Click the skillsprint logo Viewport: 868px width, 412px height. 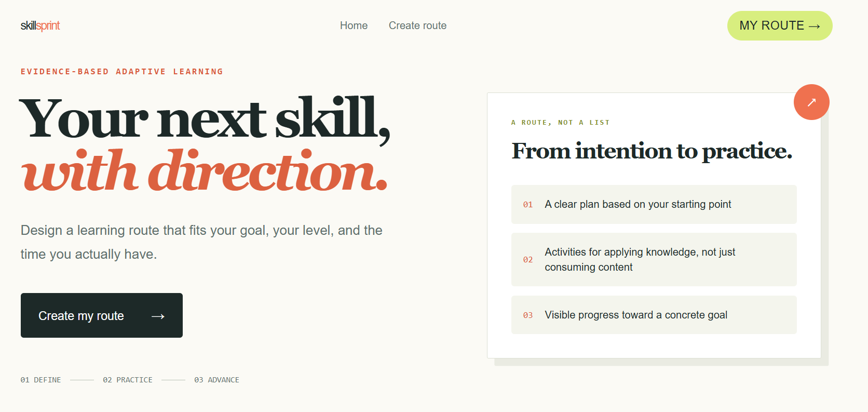pyautogui.click(x=40, y=25)
